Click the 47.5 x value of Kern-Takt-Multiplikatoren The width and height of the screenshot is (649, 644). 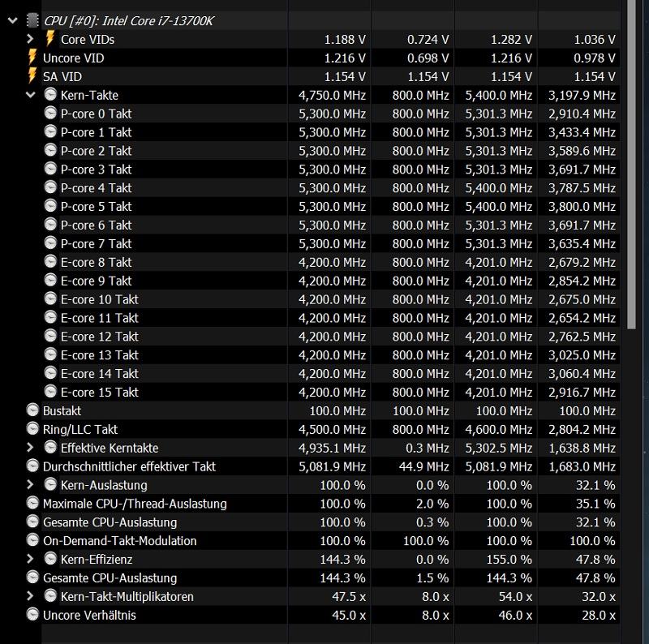pyautogui.click(x=349, y=596)
